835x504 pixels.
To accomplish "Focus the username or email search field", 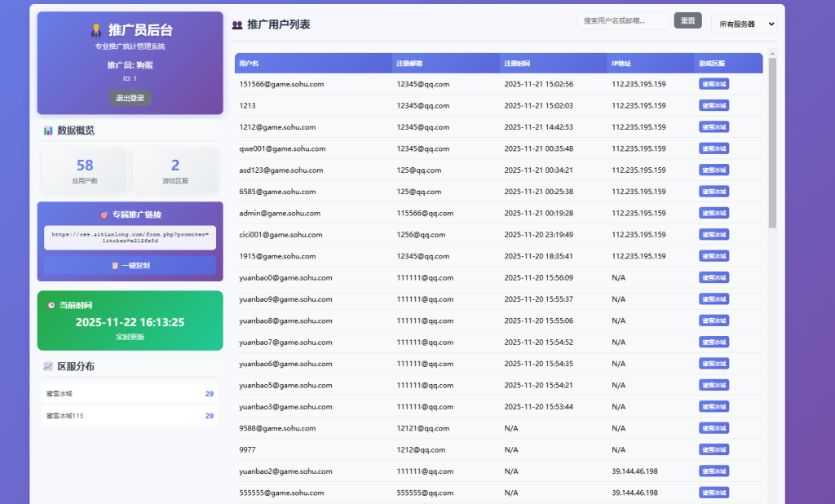I will tap(623, 20).
